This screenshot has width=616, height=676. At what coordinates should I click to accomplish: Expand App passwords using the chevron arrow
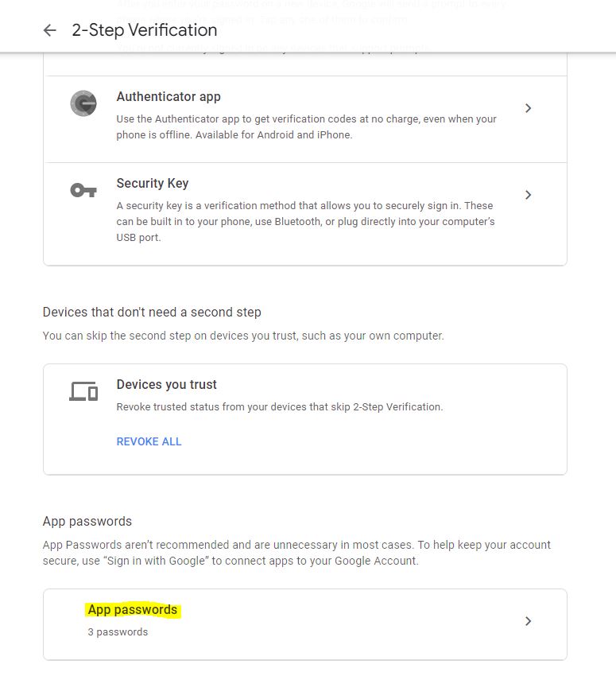pos(528,621)
